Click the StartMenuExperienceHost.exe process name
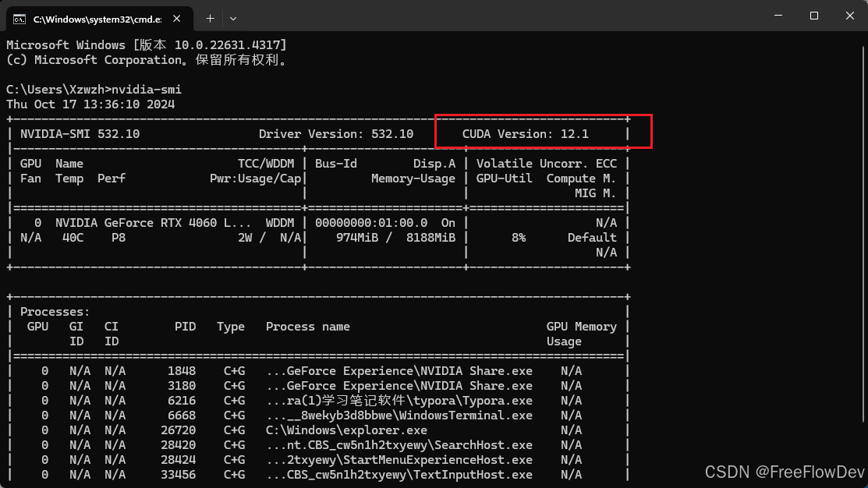 tap(399, 461)
